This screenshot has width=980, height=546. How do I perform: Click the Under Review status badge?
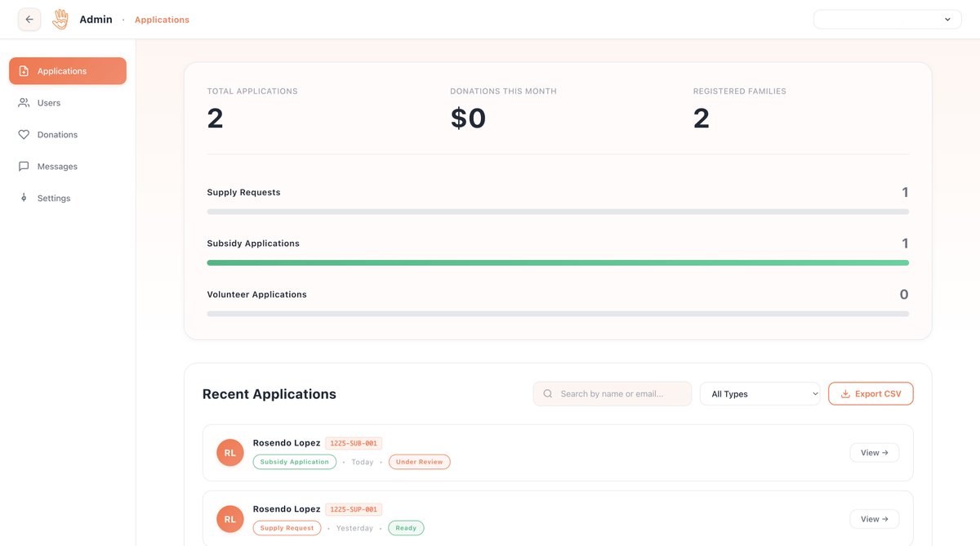coord(420,462)
